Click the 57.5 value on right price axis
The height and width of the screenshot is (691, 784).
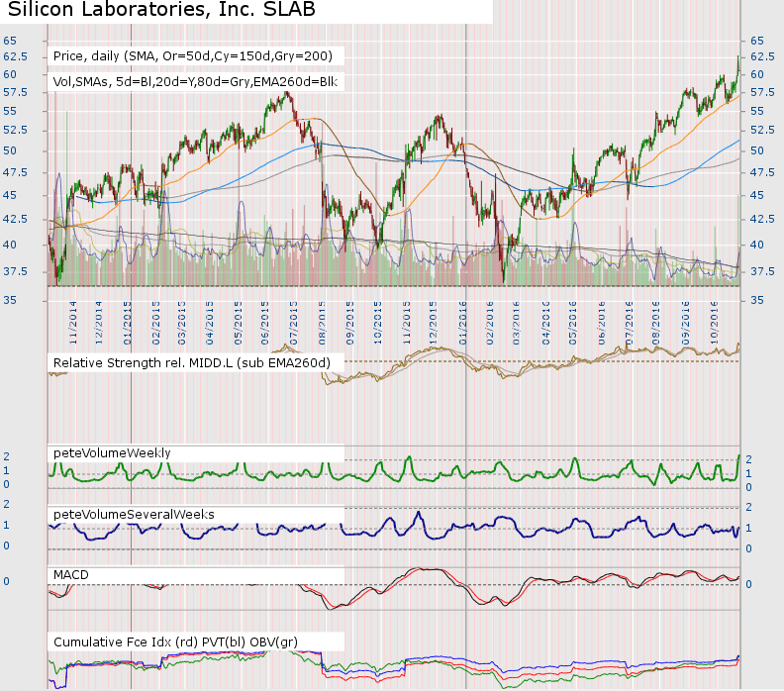click(762, 92)
